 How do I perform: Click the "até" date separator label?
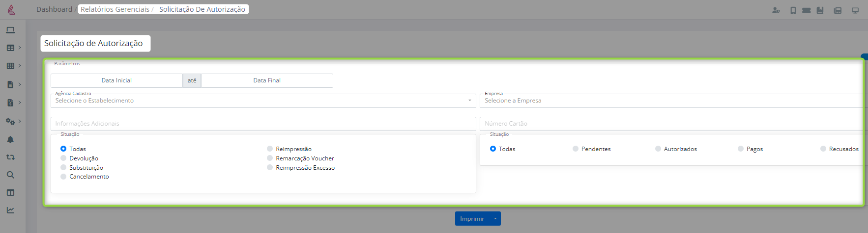tap(192, 80)
